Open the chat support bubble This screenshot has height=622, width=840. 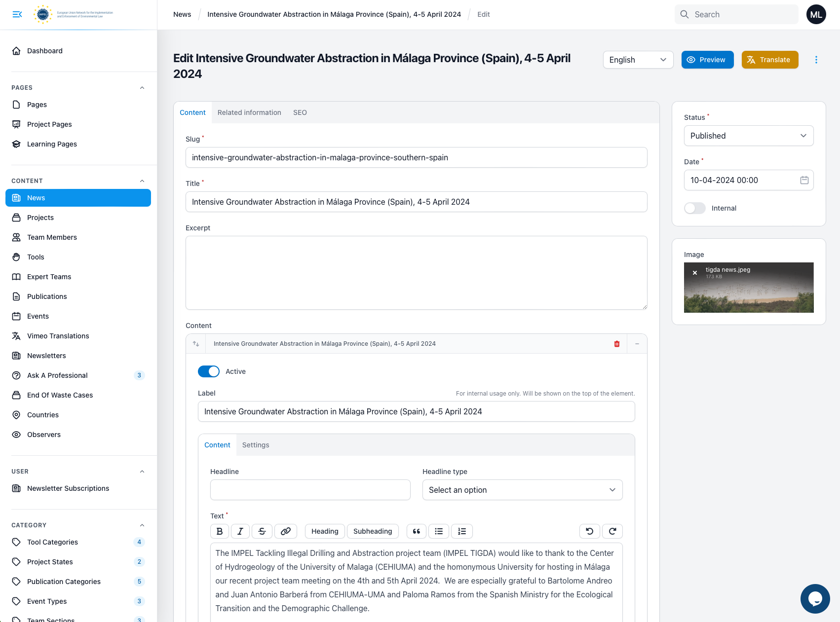point(815,599)
